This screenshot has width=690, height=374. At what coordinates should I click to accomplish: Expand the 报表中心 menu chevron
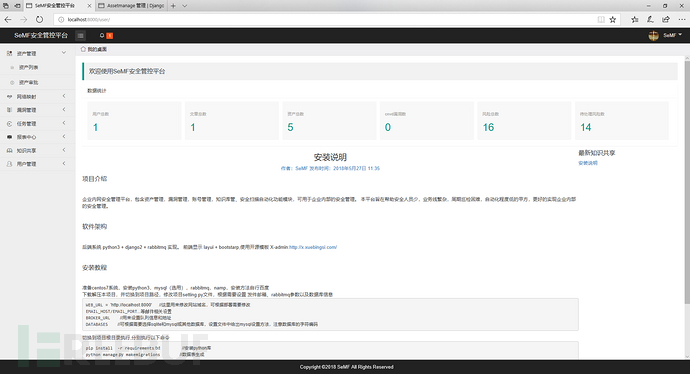click(64, 136)
